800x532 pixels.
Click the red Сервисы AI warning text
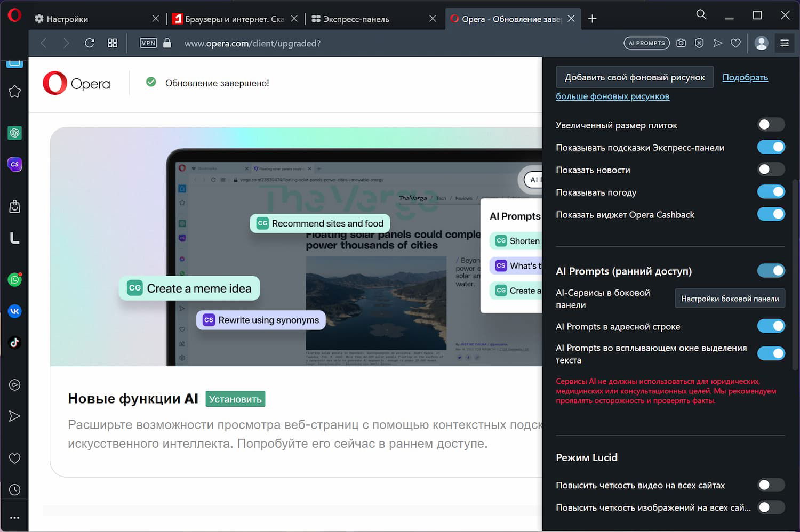click(x=666, y=391)
